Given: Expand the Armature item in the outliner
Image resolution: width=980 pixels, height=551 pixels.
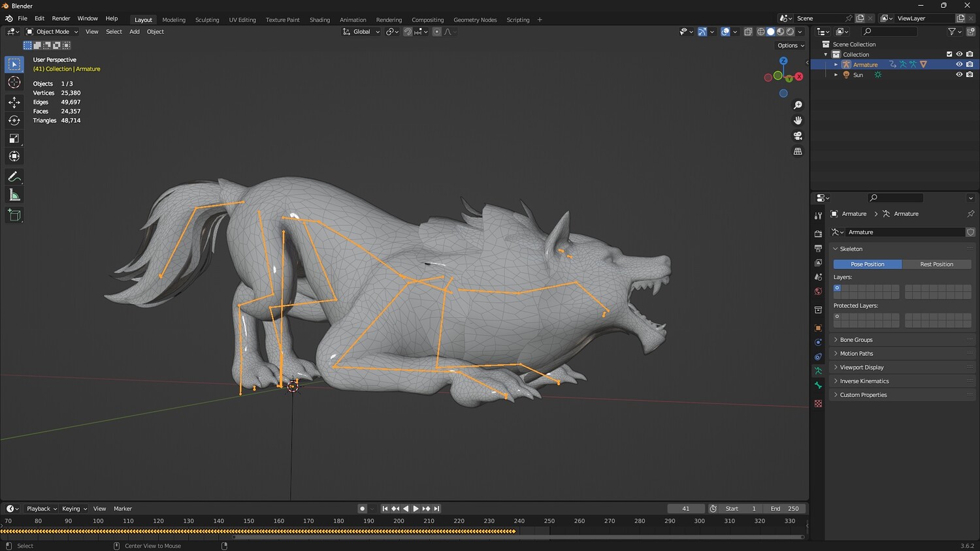Looking at the screenshot, I should [836, 65].
